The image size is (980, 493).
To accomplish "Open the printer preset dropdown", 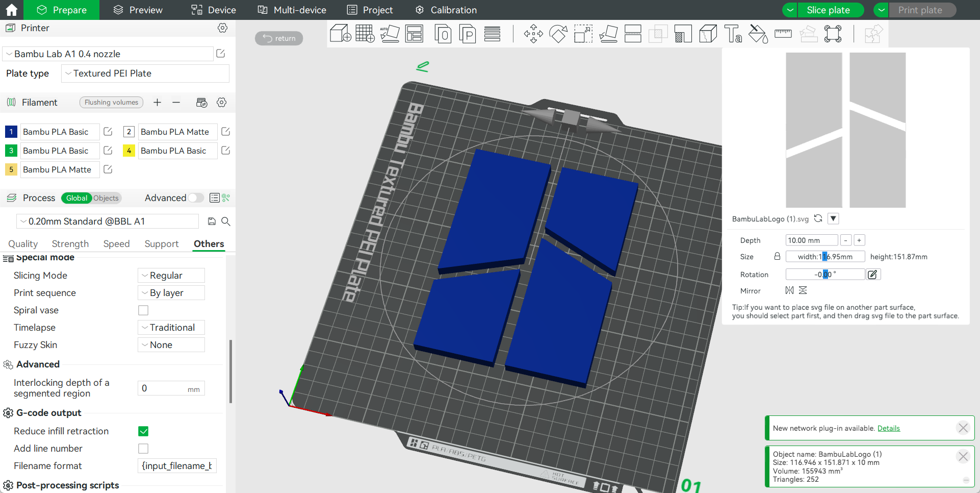I will (108, 54).
